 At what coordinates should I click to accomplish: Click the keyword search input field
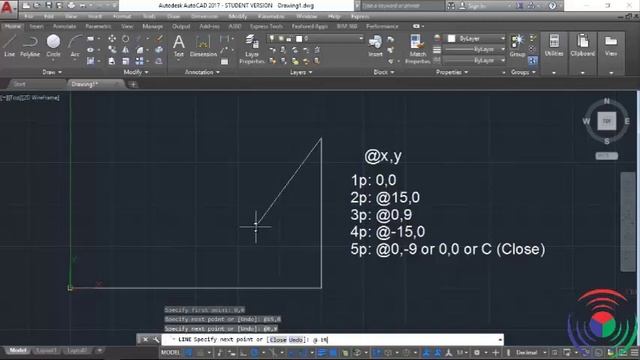pyautogui.click(x=402, y=6)
